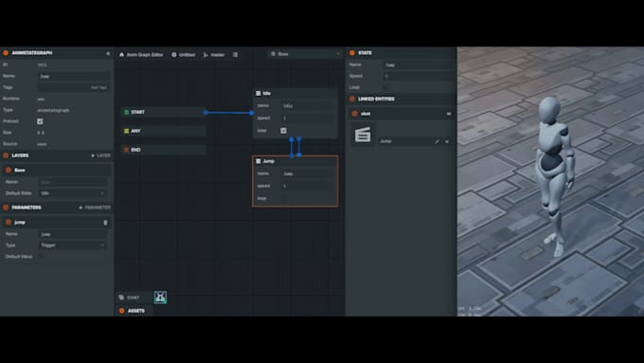Viewport: 644px width, 363px height.
Task: Click the master branch icon
Action: [x=206, y=55]
